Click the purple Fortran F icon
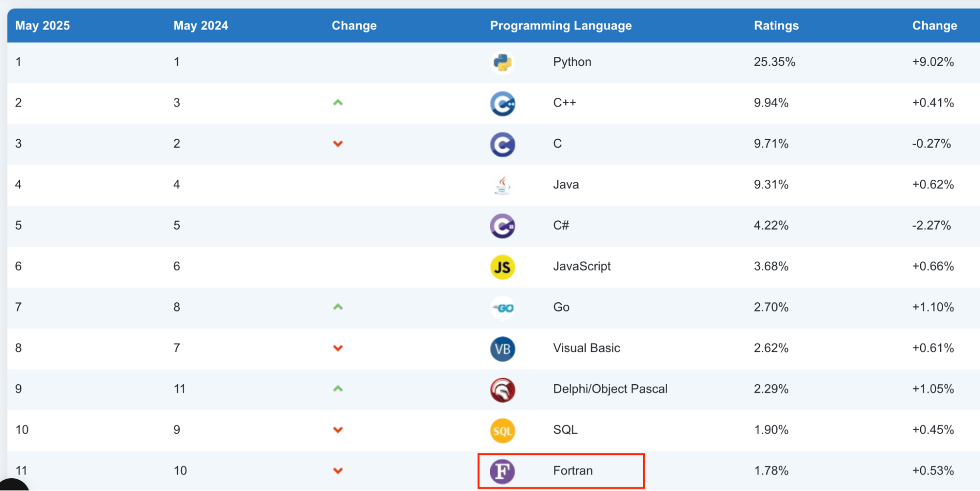The width and height of the screenshot is (980, 491). tap(503, 471)
